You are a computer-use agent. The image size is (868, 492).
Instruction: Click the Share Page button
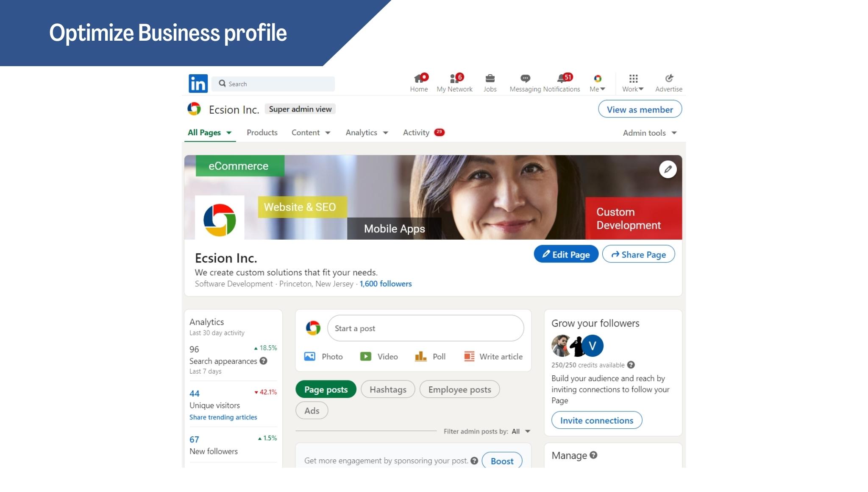coord(638,254)
